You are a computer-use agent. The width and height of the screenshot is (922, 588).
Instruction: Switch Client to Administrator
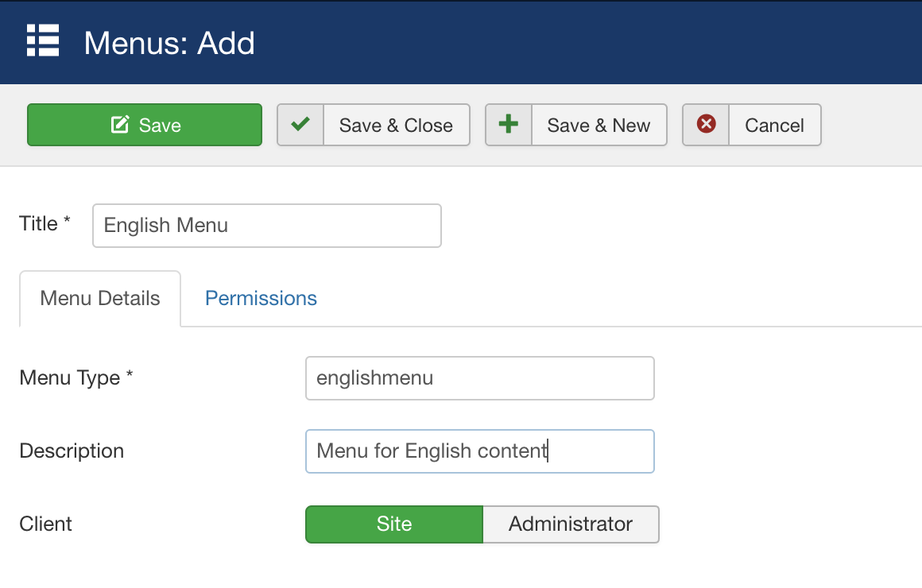[571, 524]
